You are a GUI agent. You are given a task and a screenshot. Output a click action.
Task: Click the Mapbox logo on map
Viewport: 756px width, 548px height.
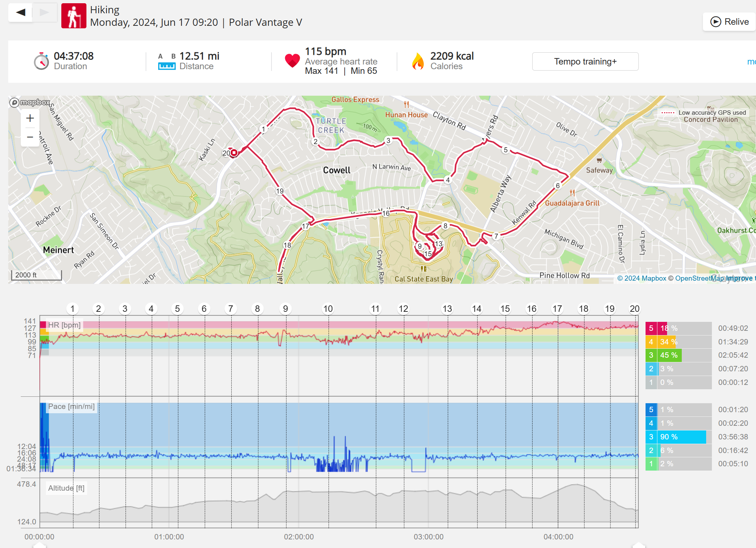[30, 103]
